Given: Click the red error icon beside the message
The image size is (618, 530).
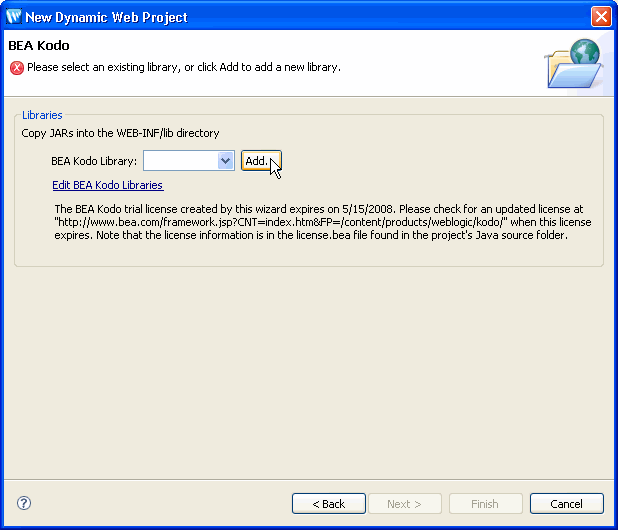Looking at the screenshot, I should coord(17,68).
